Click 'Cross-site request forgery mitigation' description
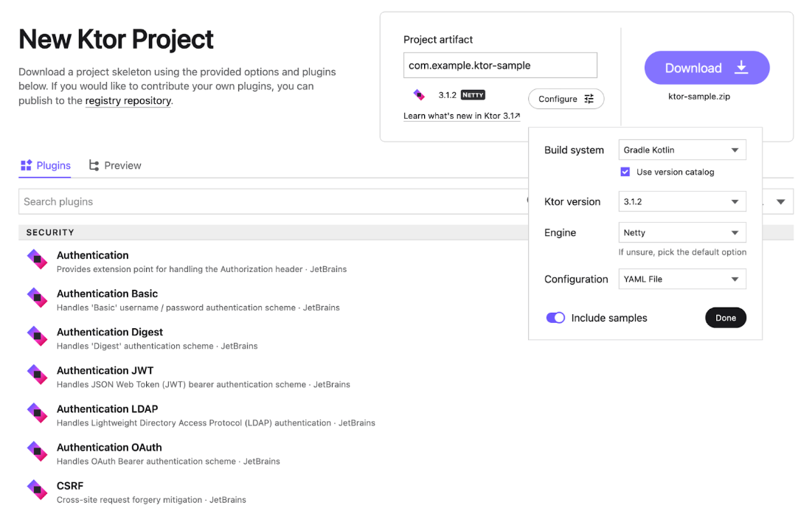Image resolution: width=812 pixels, height=511 pixels. point(130,500)
